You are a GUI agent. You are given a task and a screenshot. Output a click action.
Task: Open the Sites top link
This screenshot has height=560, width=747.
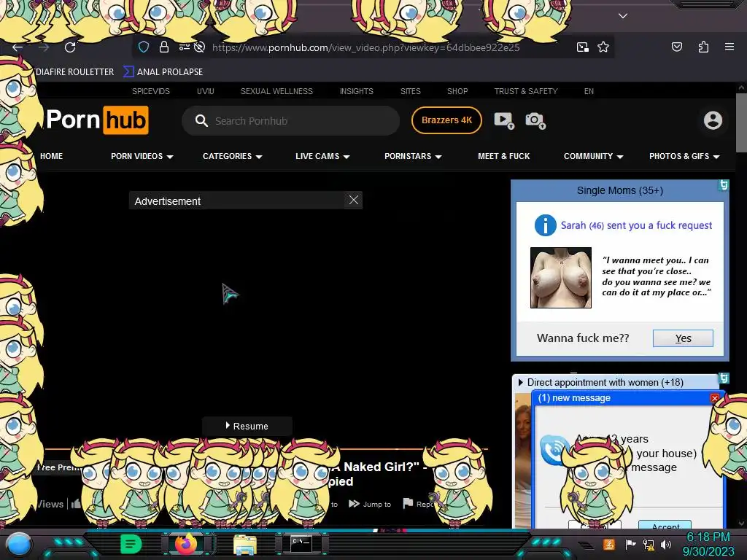pos(410,91)
